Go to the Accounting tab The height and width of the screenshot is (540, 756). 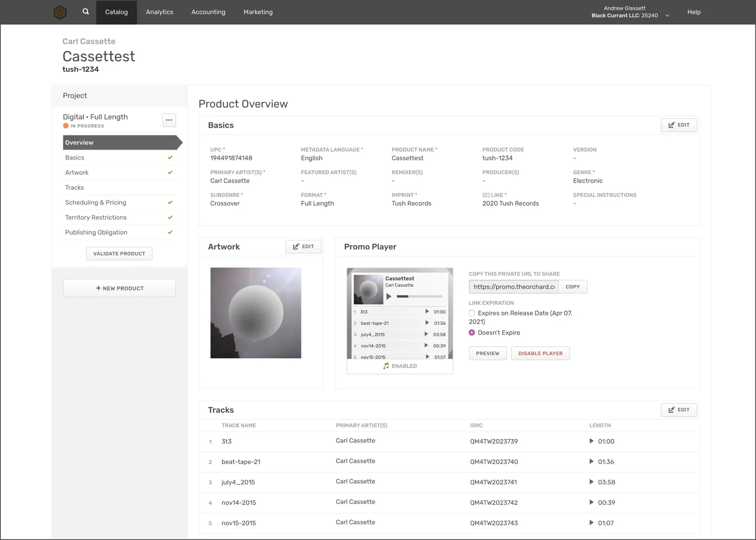pos(208,12)
